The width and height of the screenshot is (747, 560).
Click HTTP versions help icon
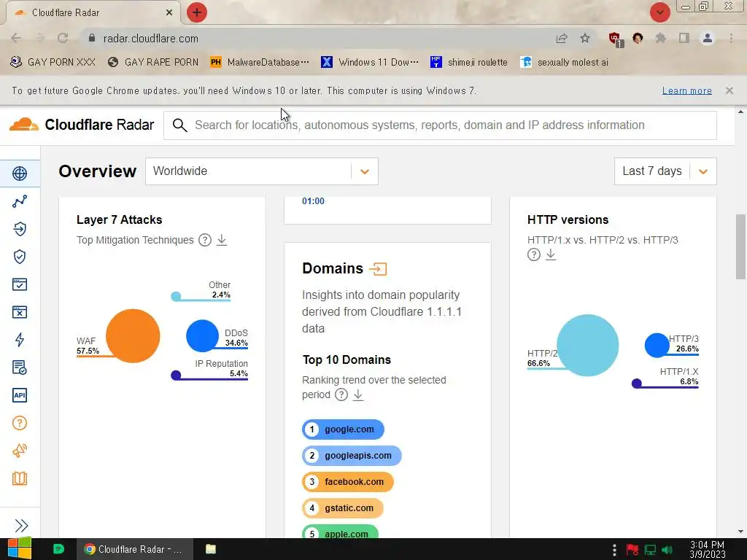click(533, 254)
